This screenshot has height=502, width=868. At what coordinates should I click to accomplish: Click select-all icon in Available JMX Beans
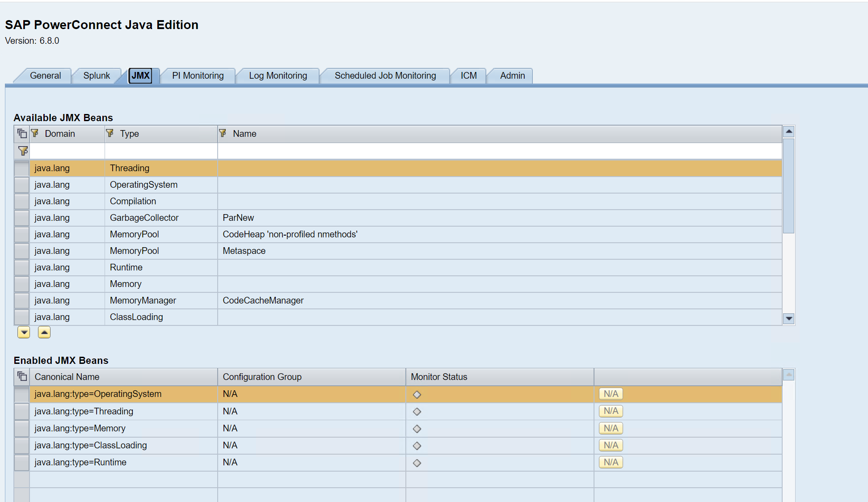pos(22,133)
